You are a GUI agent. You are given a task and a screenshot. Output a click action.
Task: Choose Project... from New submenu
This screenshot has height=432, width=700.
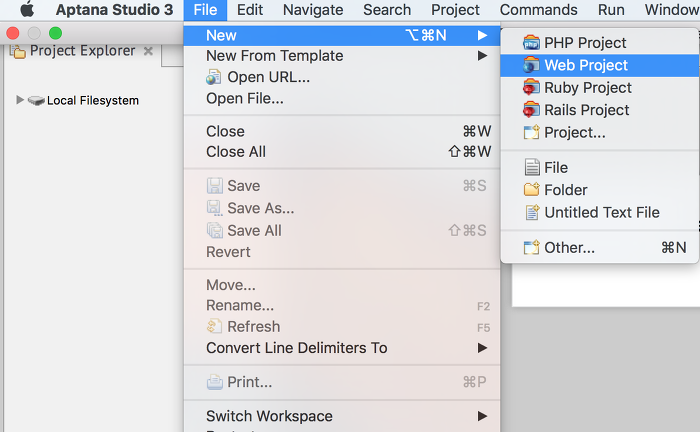coord(600,132)
